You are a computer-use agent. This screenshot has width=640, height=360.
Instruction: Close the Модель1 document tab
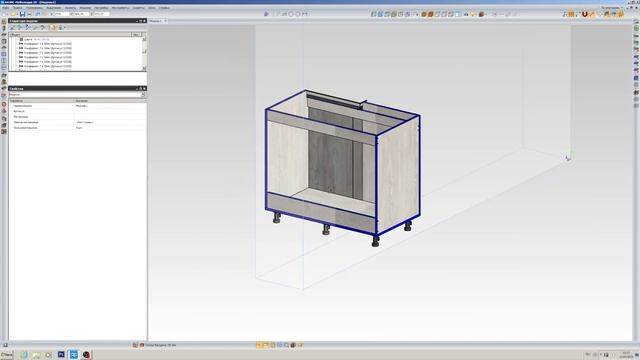coord(165,21)
